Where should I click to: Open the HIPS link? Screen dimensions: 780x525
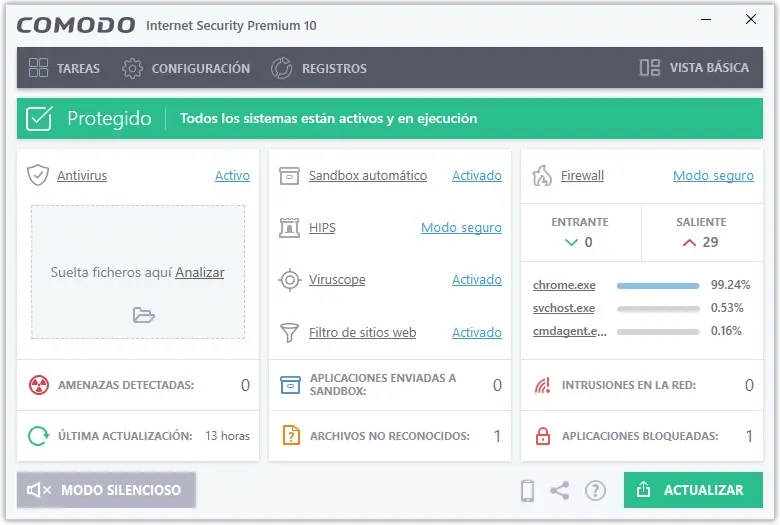click(322, 228)
